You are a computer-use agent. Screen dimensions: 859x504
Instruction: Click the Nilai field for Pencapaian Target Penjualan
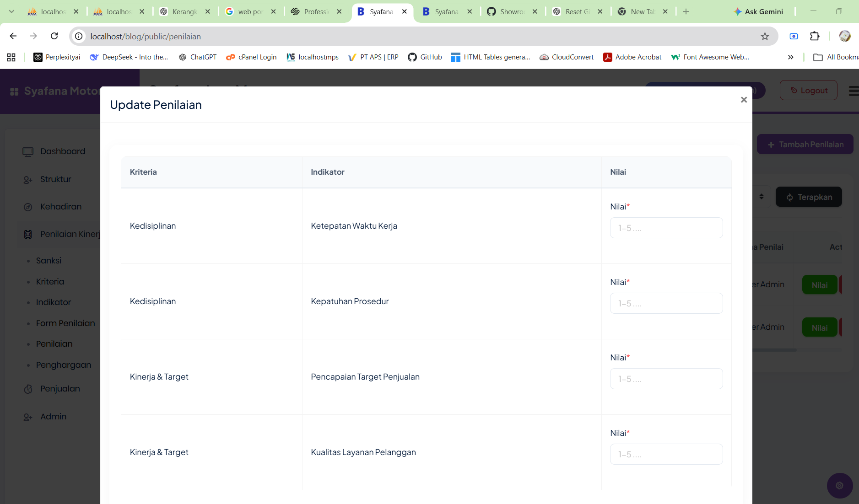[x=666, y=379]
